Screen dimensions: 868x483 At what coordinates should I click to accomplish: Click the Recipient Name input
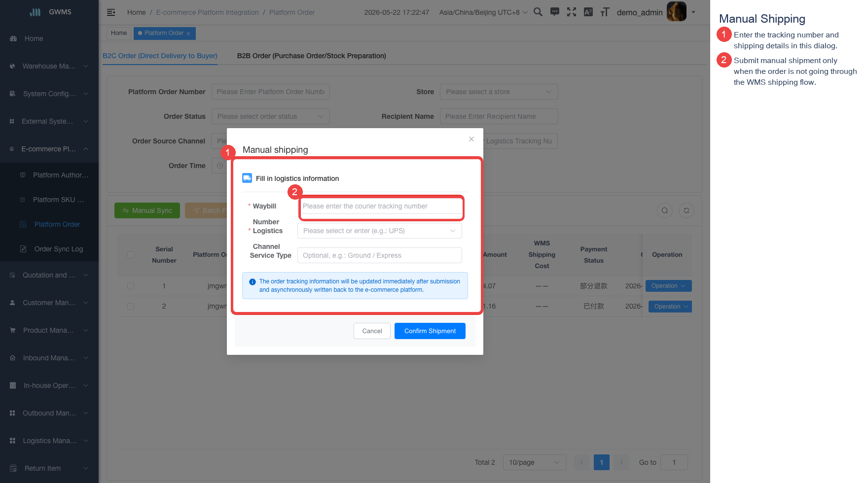point(499,116)
